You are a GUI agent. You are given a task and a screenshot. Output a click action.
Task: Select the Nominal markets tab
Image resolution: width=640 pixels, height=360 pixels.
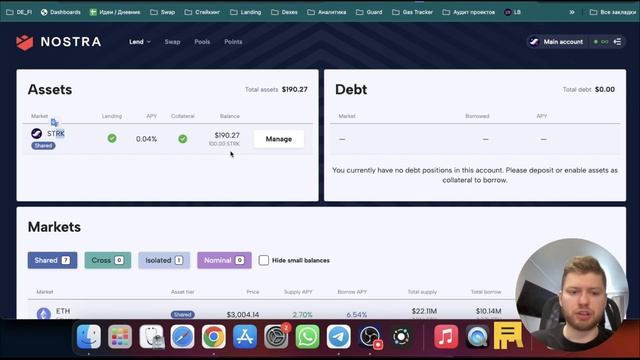pyautogui.click(x=224, y=260)
